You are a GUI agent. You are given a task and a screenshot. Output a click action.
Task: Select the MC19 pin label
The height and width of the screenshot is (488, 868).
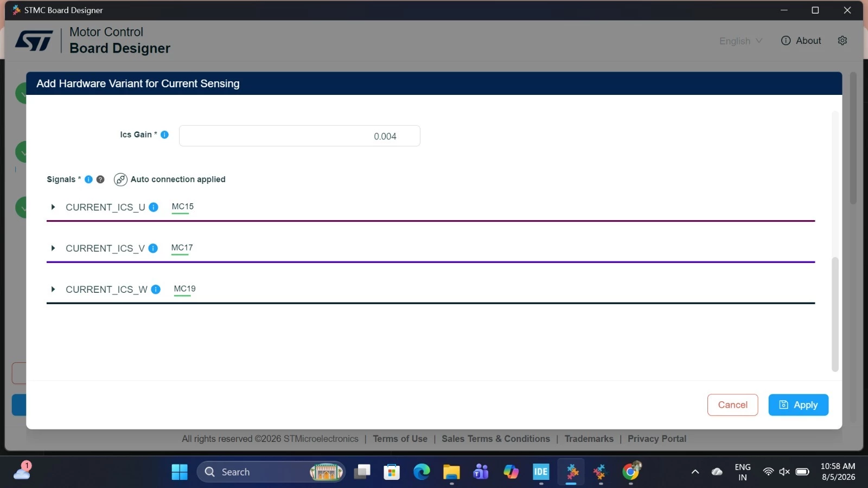pos(184,289)
